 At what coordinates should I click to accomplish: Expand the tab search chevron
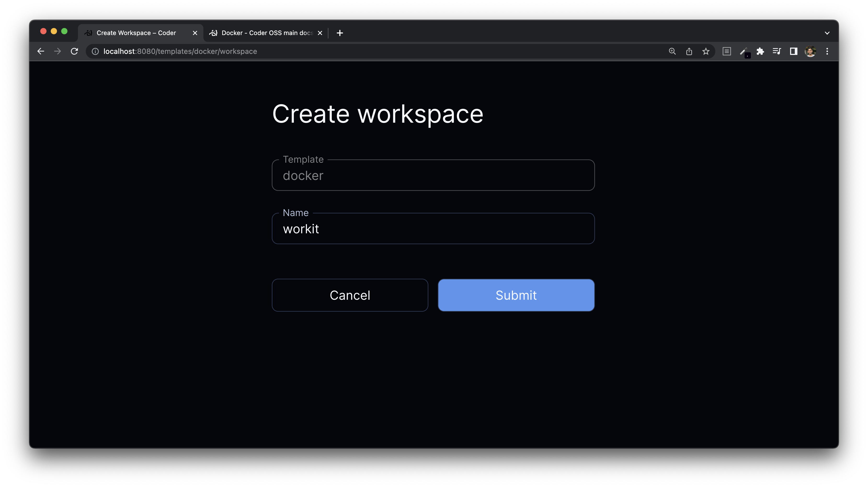[x=827, y=33]
